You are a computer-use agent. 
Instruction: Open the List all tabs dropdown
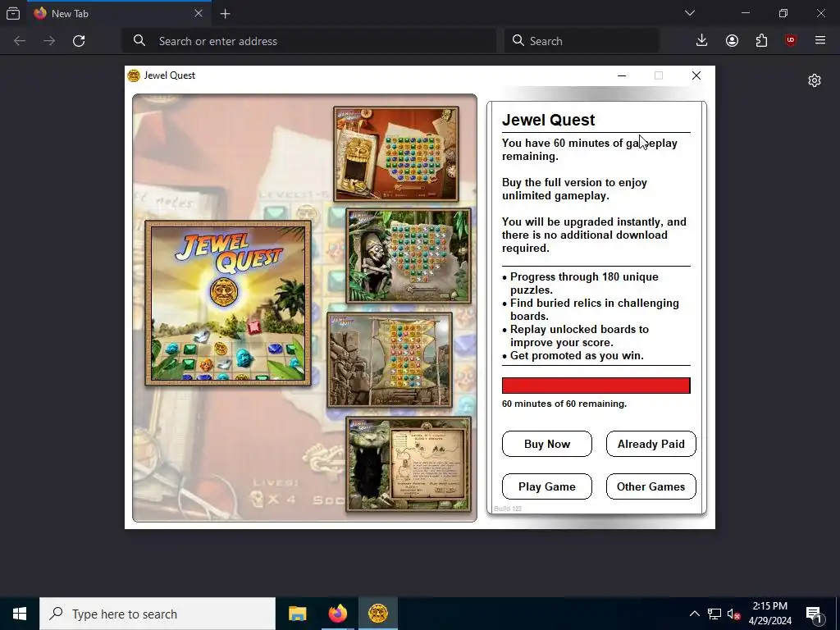point(690,13)
